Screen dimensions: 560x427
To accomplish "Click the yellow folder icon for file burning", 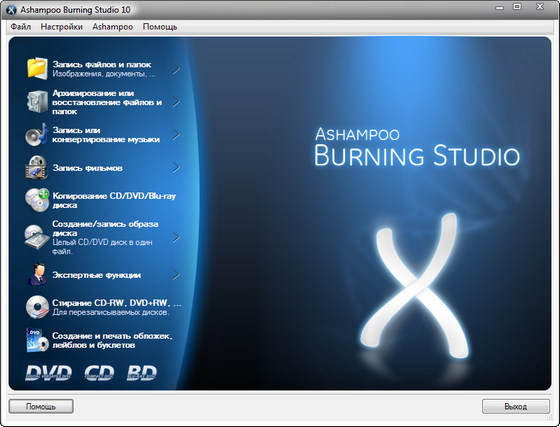I will pyautogui.click(x=37, y=68).
